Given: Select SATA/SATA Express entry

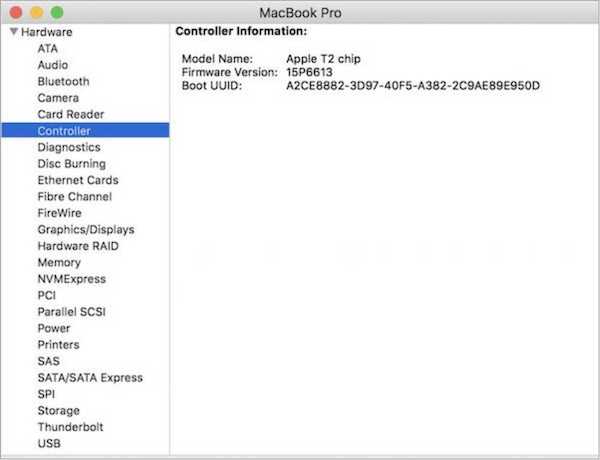Looking at the screenshot, I should 90,378.
